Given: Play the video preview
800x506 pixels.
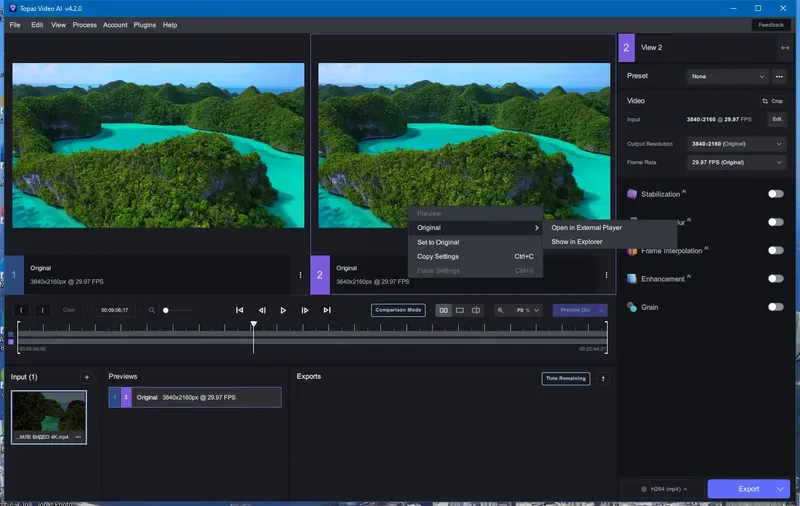Looking at the screenshot, I should tap(283, 310).
